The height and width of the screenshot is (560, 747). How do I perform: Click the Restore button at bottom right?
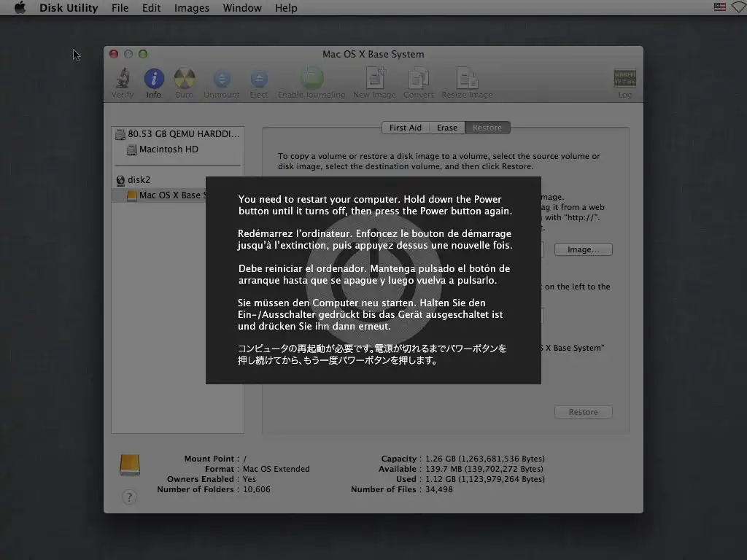click(x=583, y=412)
